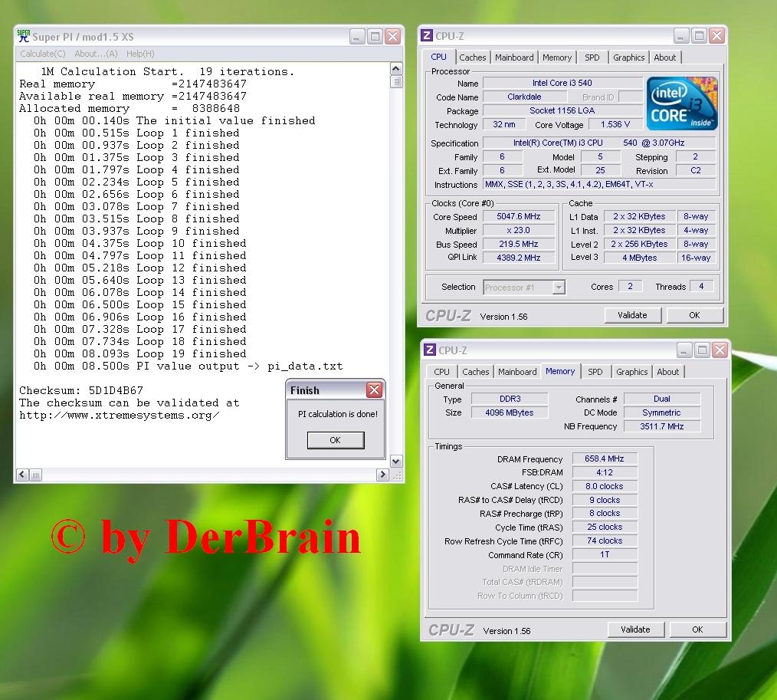
Task: Minimize the lower CPU-Z Memory window
Action: [684, 350]
